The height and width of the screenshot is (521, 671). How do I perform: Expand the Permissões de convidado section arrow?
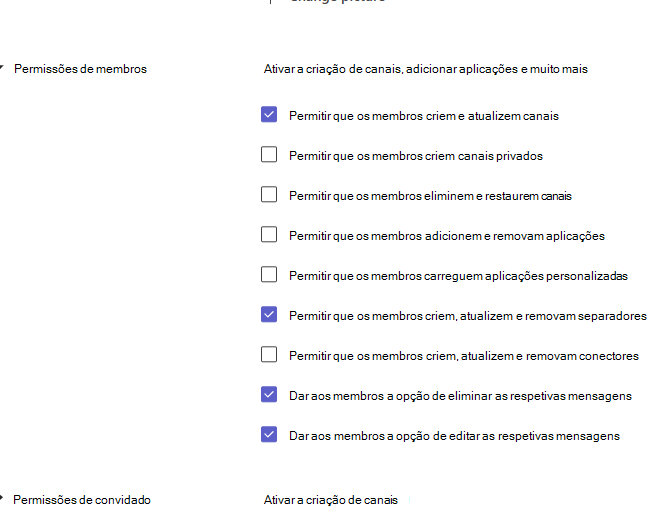coord(2,498)
